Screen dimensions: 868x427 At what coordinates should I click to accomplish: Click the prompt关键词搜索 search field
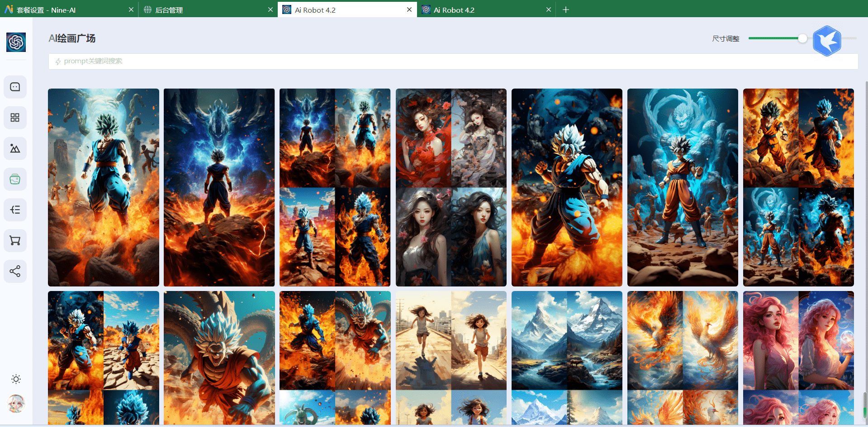[x=453, y=61]
